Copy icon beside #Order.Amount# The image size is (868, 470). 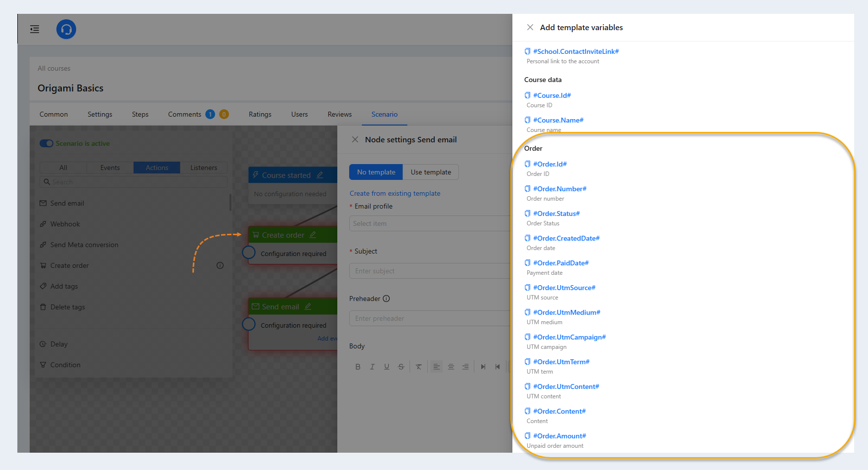[528, 436]
